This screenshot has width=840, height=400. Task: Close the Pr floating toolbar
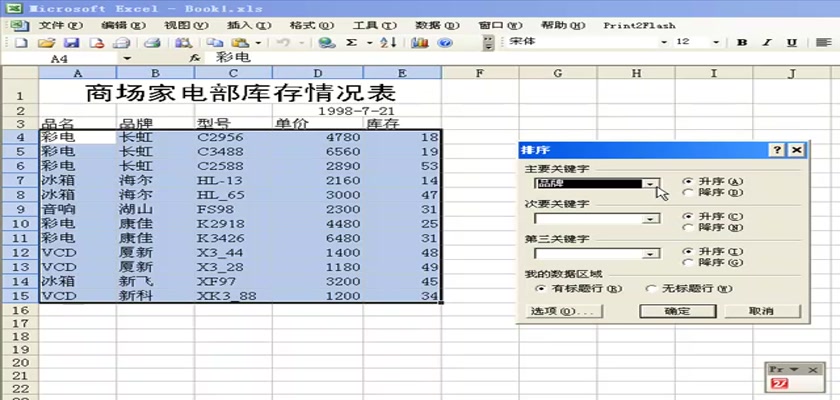click(813, 369)
